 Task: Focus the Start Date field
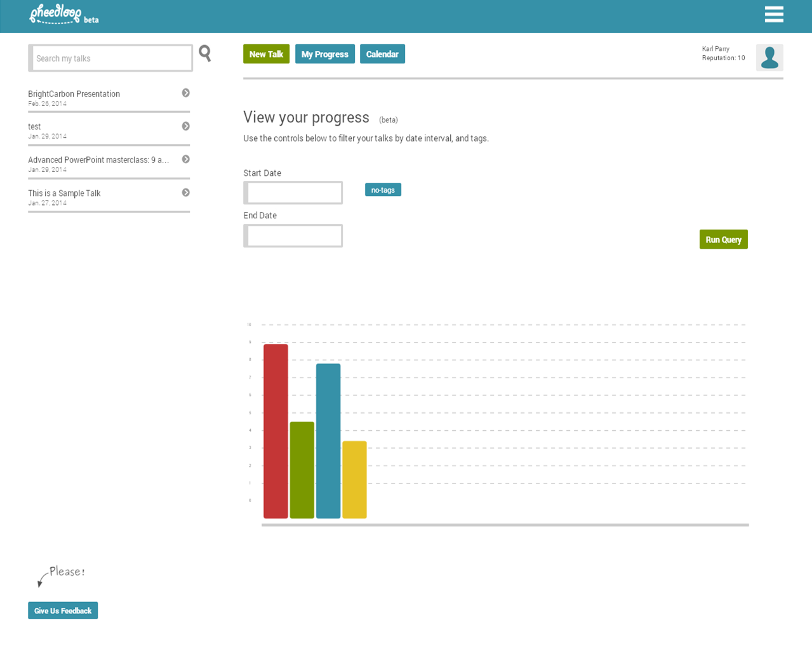point(294,193)
